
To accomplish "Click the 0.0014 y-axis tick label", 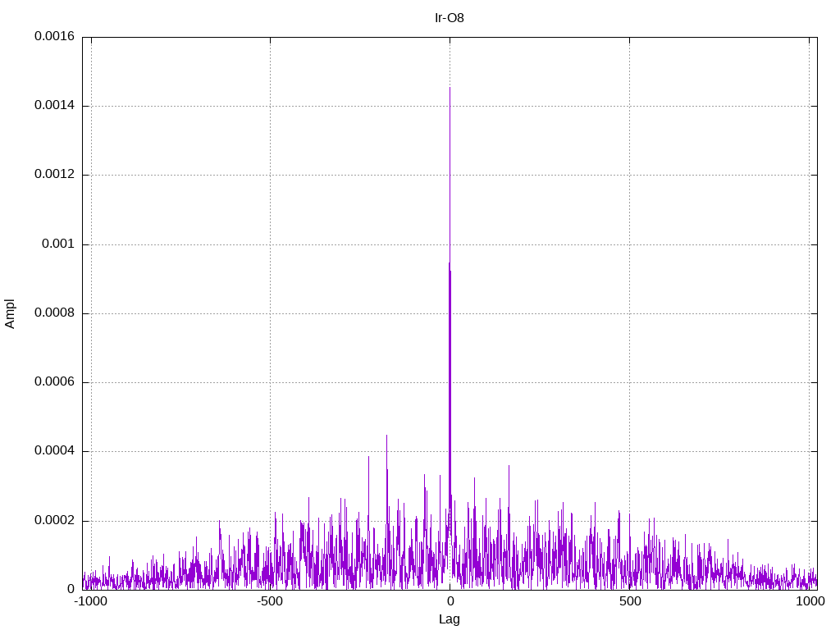I will (53, 106).
